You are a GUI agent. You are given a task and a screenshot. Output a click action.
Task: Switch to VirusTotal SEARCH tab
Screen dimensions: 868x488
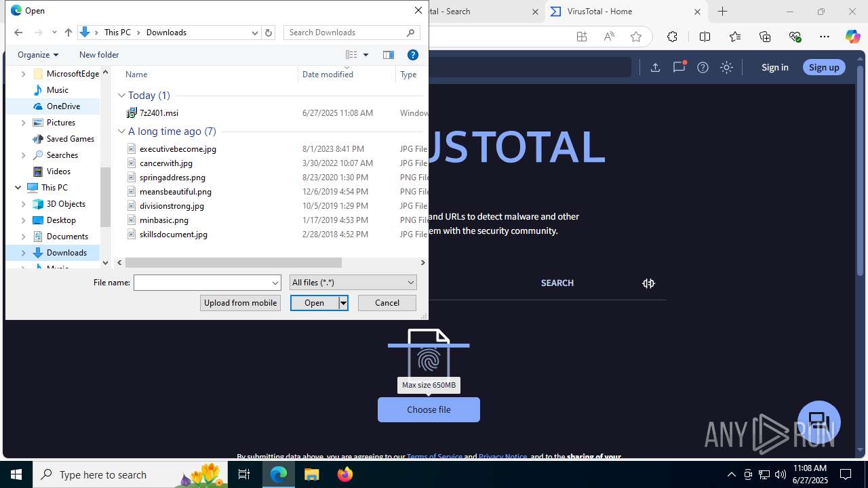point(557,283)
